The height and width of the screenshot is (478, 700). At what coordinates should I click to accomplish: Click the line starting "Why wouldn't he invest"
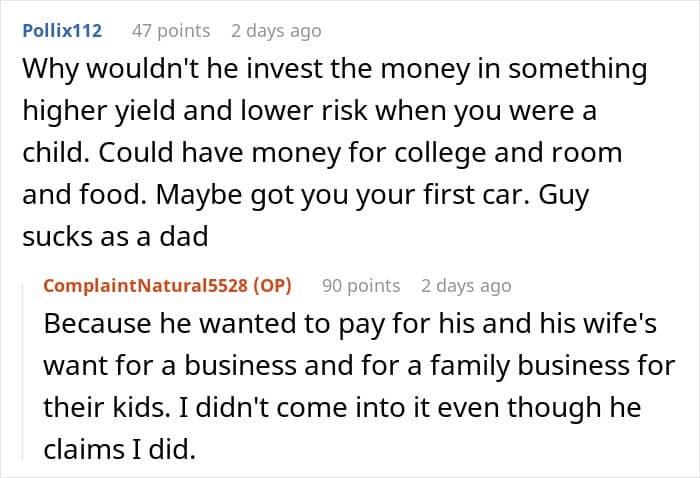coord(335,70)
